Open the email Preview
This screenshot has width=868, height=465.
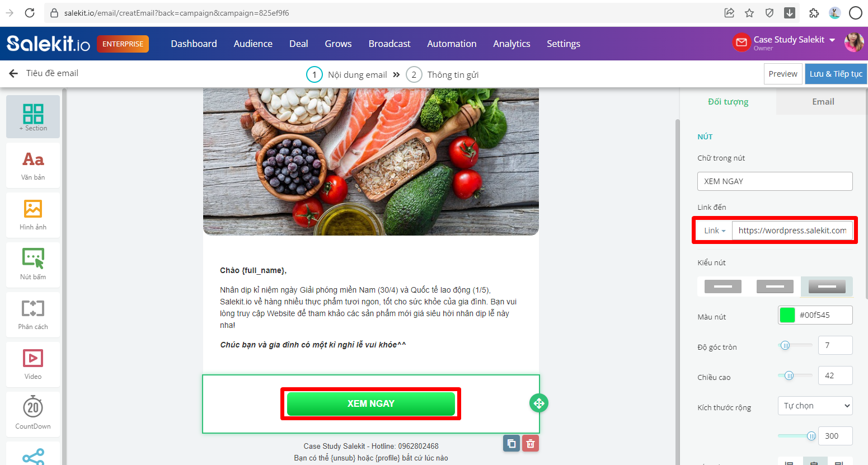point(782,74)
